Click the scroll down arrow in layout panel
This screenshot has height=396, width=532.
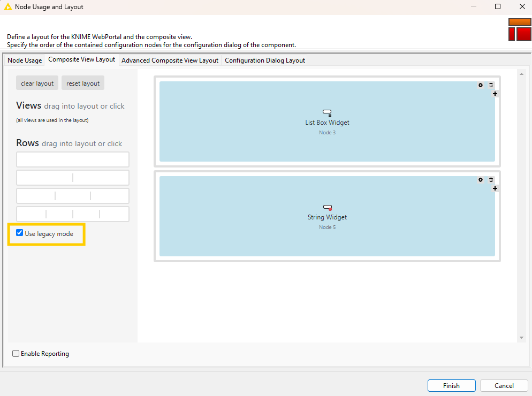point(522,338)
